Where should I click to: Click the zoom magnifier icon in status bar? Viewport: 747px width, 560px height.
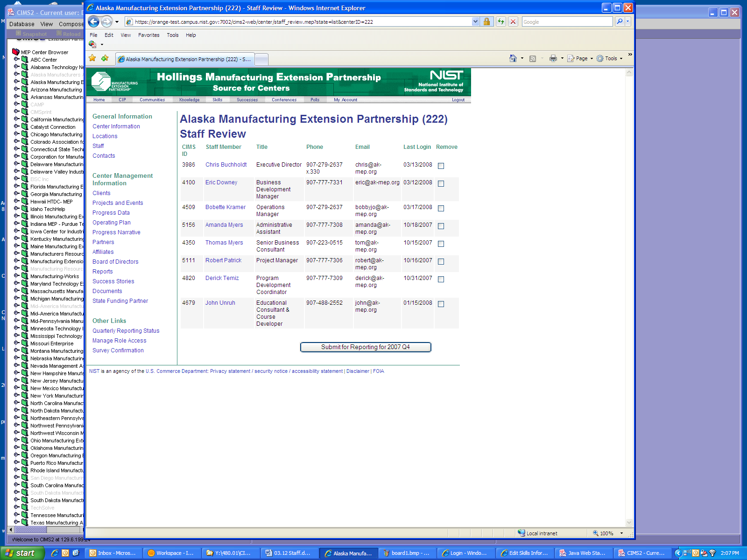pyautogui.click(x=596, y=533)
